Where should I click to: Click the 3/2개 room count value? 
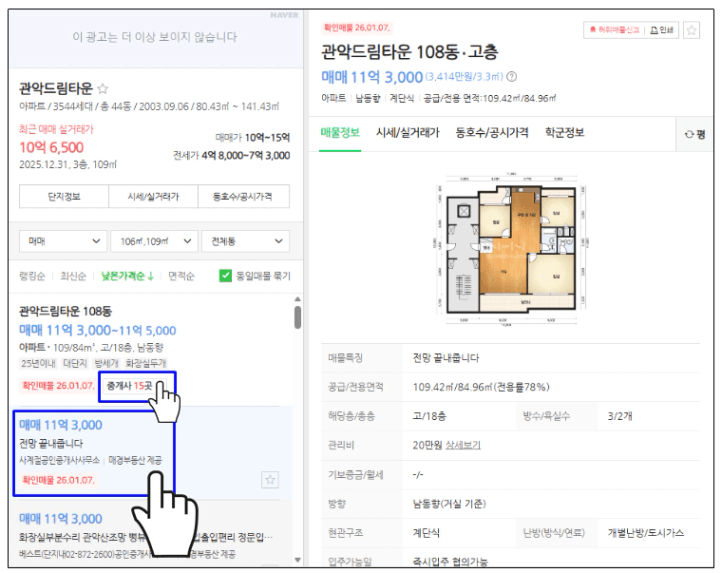click(620, 416)
